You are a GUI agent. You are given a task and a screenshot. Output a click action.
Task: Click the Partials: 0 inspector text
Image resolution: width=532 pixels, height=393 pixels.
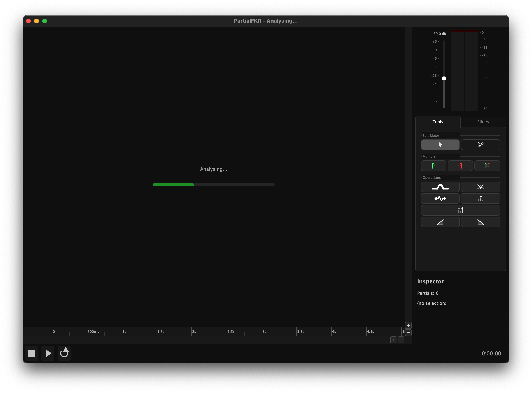point(428,293)
